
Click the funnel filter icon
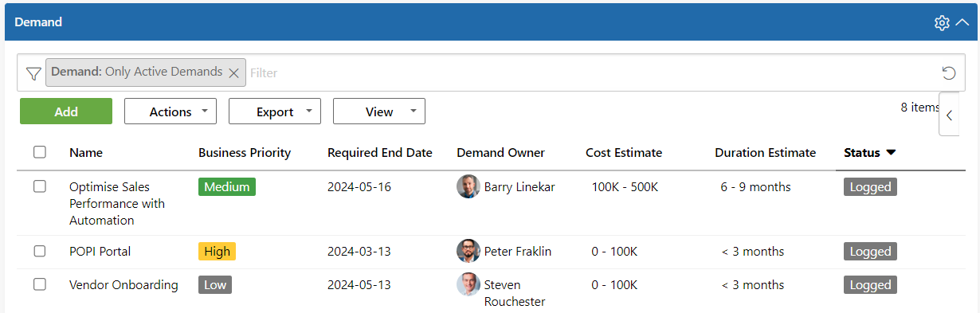[x=33, y=73]
